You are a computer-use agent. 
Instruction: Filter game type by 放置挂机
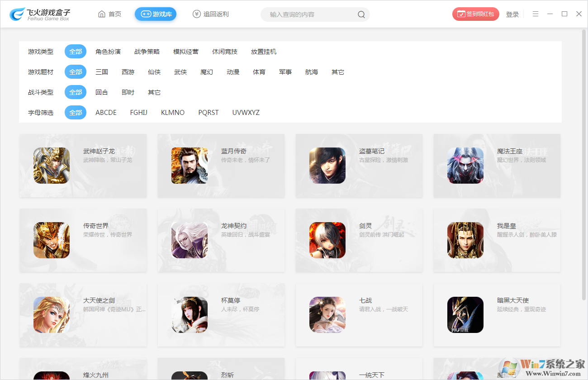tap(264, 52)
